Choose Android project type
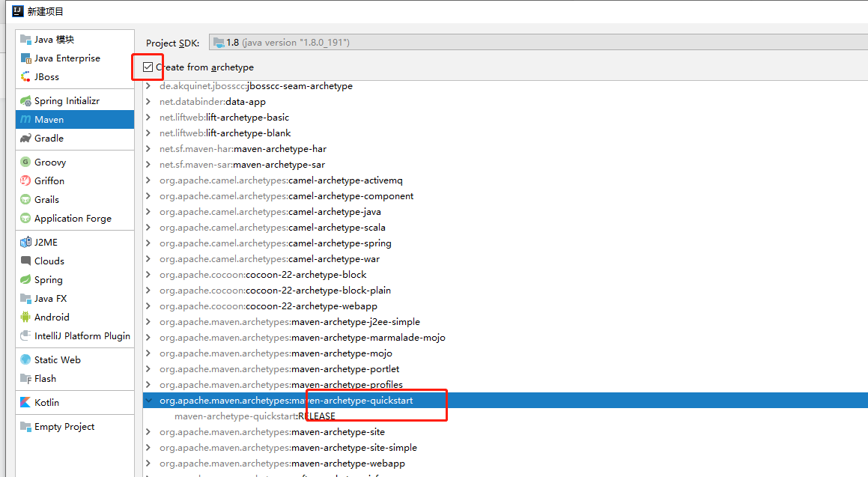868x477 pixels. pos(75,317)
